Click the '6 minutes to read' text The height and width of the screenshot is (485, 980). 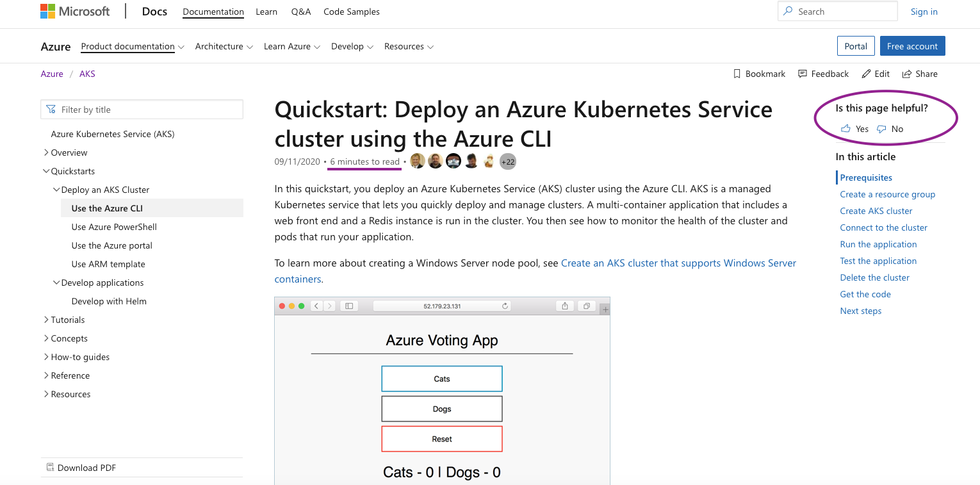365,161
